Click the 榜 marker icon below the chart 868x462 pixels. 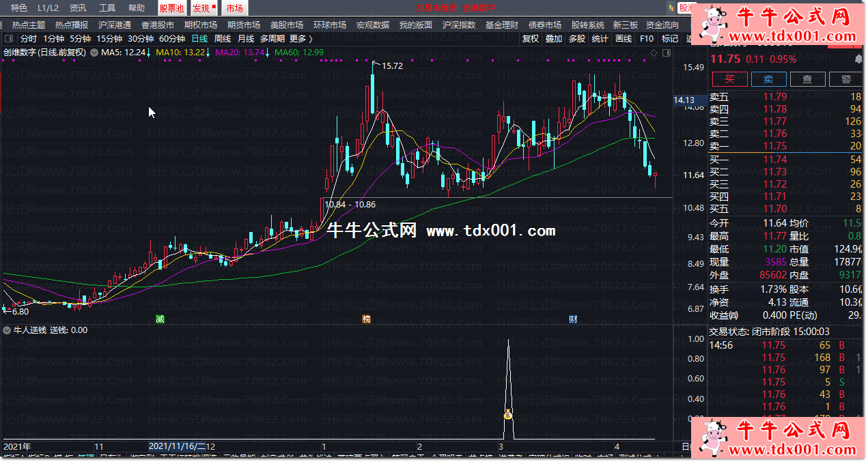367,319
